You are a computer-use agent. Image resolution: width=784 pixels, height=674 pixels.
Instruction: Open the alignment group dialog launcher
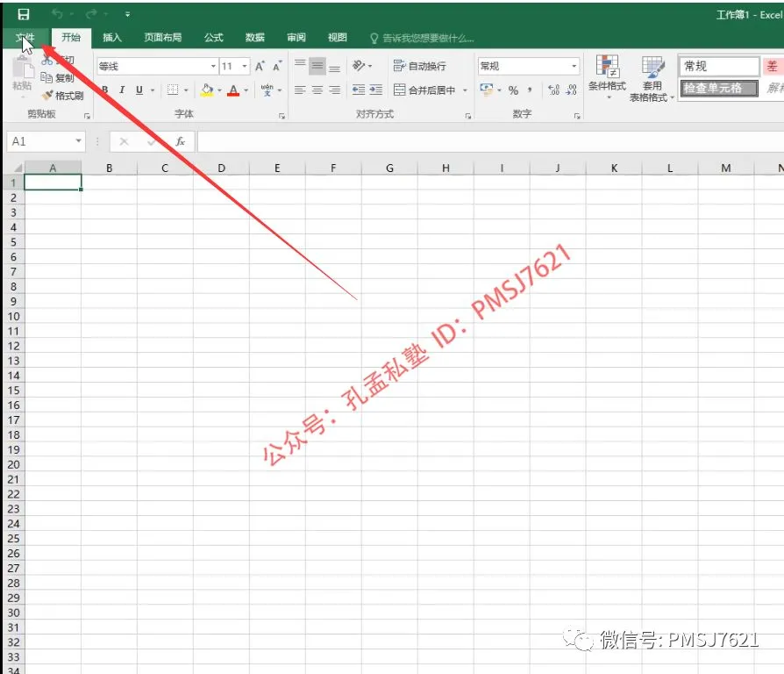(468, 116)
